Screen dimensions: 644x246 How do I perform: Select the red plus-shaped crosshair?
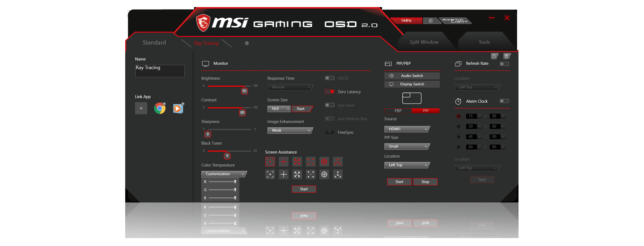(x=283, y=162)
